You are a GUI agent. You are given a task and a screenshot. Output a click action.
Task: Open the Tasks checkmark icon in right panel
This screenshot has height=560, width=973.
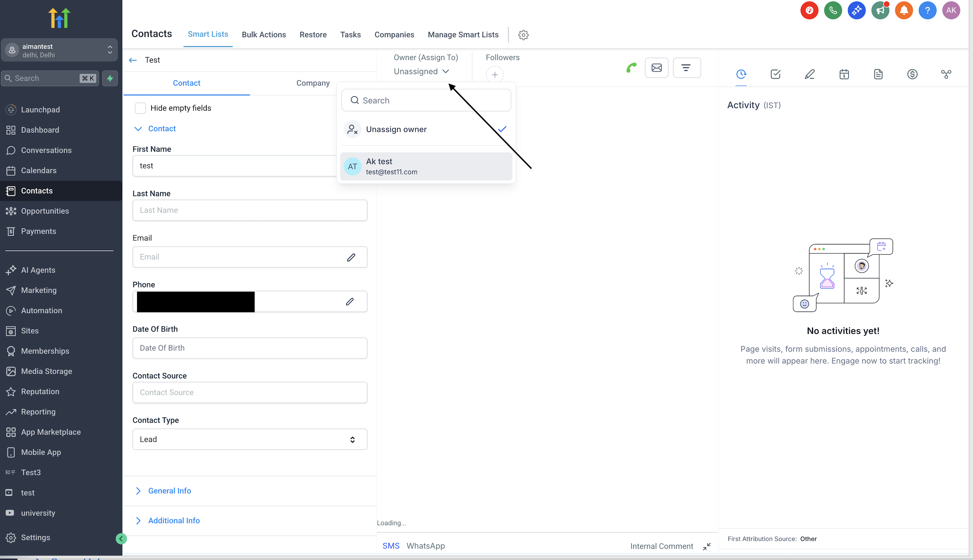coord(775,74)
